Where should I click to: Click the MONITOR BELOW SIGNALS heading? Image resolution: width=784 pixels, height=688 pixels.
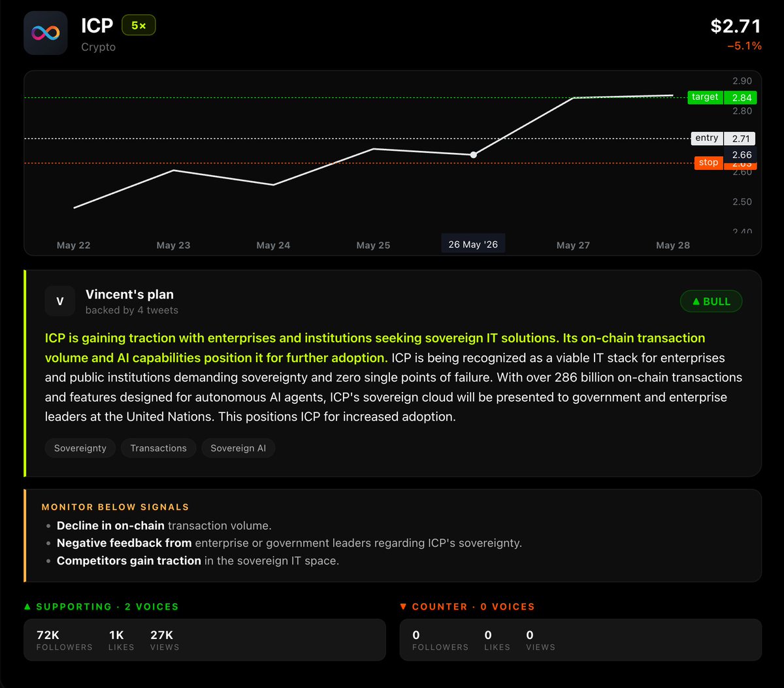tap(116, 507)
